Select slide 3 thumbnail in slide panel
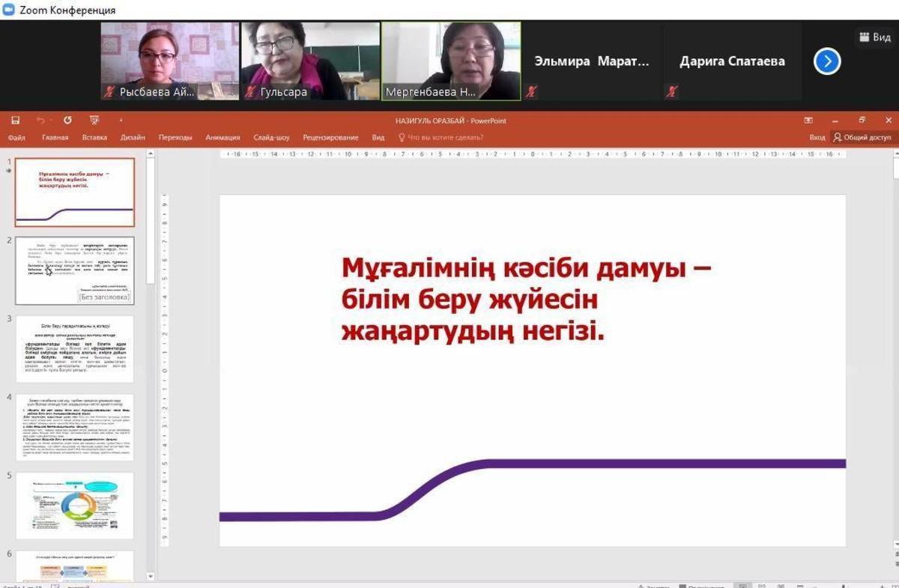This screenshot has height=588, width=899. pos(75,349)
